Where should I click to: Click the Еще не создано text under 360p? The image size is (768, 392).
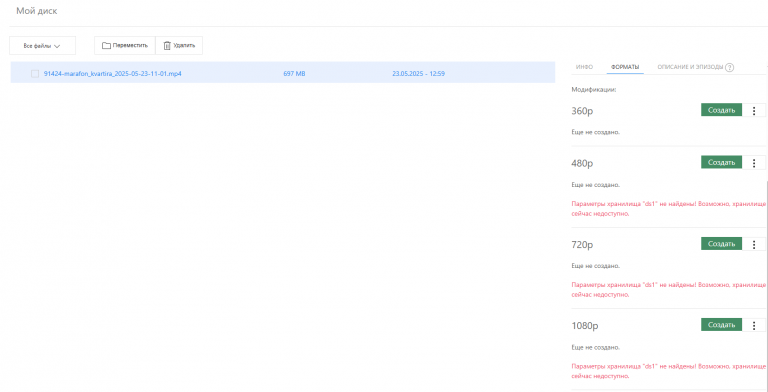pyautogui.click(x=596, y=132)
